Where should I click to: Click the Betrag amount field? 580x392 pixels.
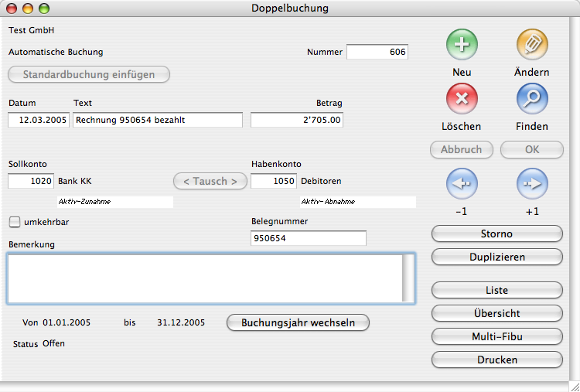(297, 120)
